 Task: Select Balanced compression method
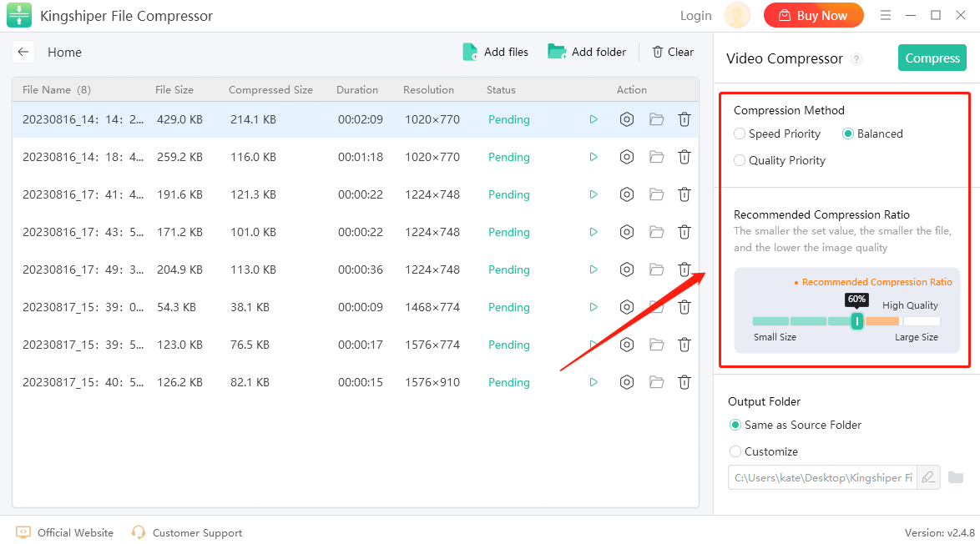coord(872,133)
